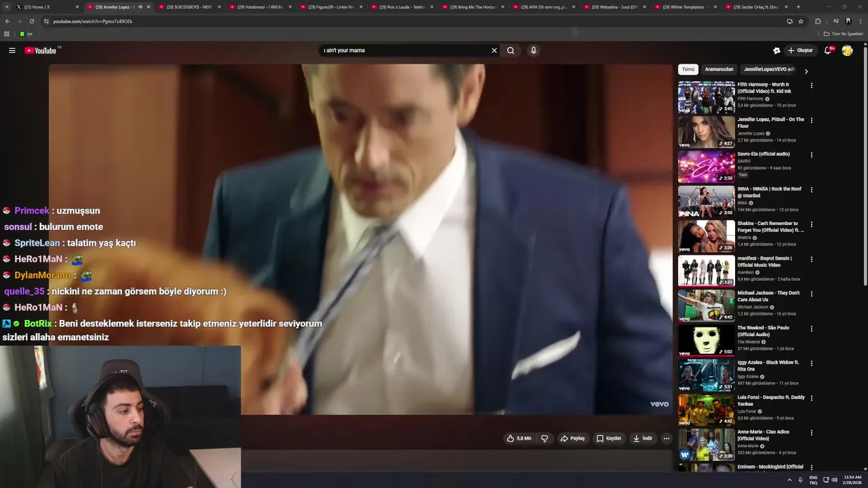
Task: Open options menu for Savro-Ela video
Action: tap(811, 155)
